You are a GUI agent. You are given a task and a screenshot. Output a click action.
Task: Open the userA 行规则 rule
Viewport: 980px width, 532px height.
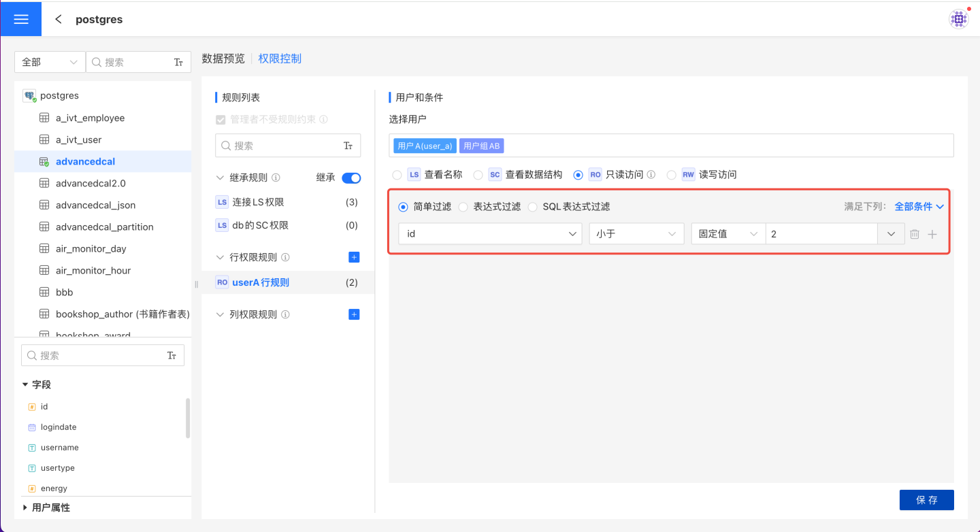[x=261, y=282]
